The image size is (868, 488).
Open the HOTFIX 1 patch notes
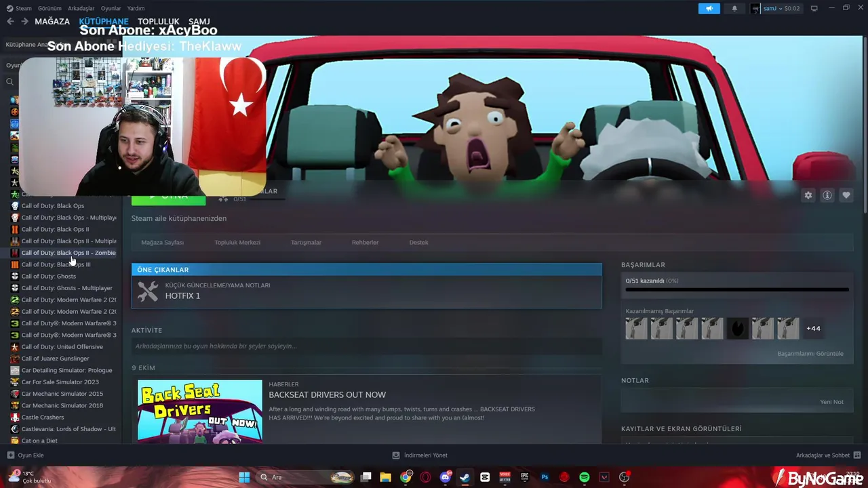(x=366, y=291)
